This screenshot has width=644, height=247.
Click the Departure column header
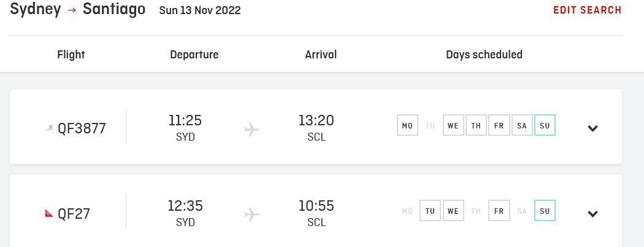194,55
